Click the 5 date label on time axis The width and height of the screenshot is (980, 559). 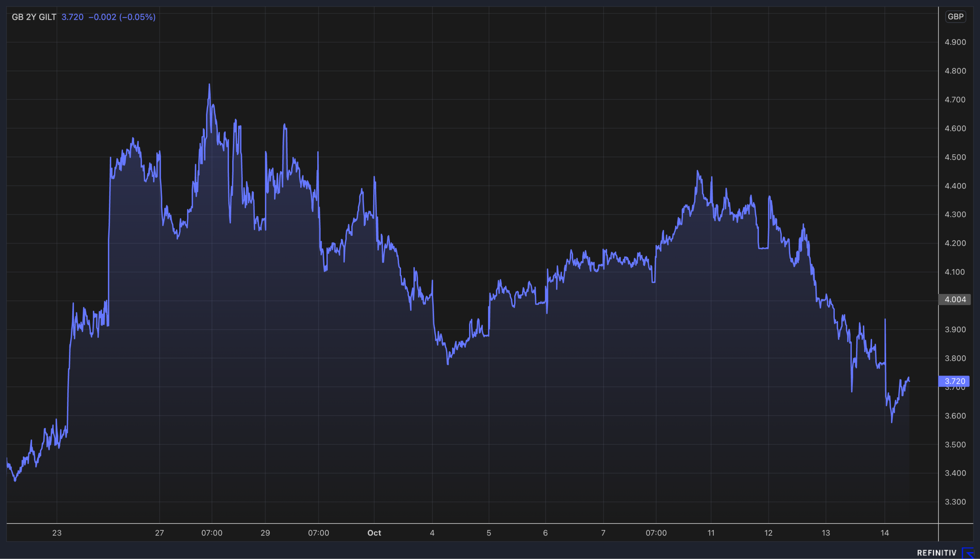(489, 533)
